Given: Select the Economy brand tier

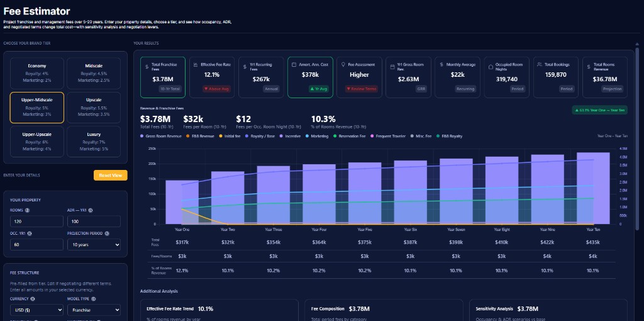Looking at the screenshot, I should [37, 73].
